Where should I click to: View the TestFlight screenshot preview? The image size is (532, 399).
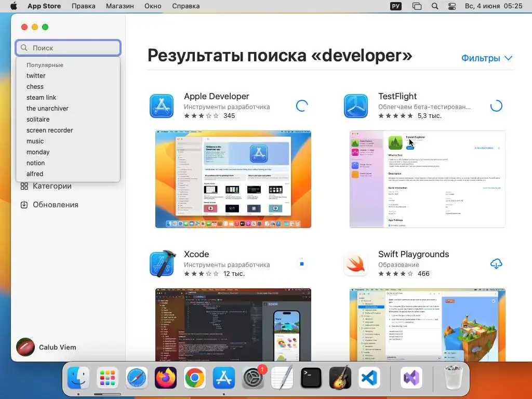pyautogui.click(x=428, y=179)
